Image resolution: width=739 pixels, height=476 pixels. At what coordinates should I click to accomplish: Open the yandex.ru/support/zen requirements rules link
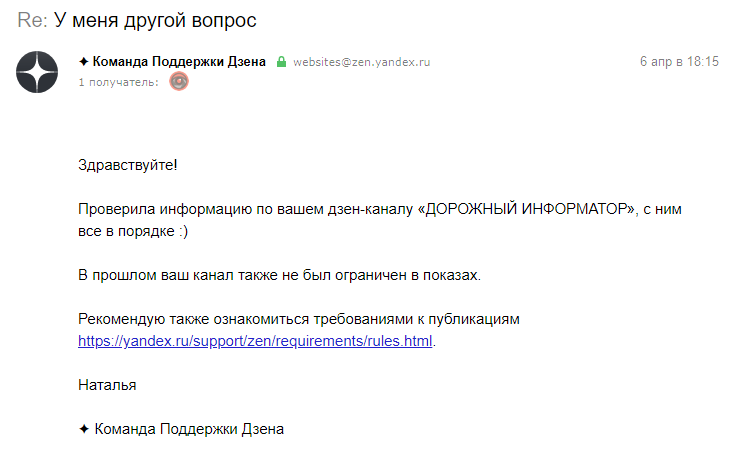pyautogui.click(x=255, y=341)
